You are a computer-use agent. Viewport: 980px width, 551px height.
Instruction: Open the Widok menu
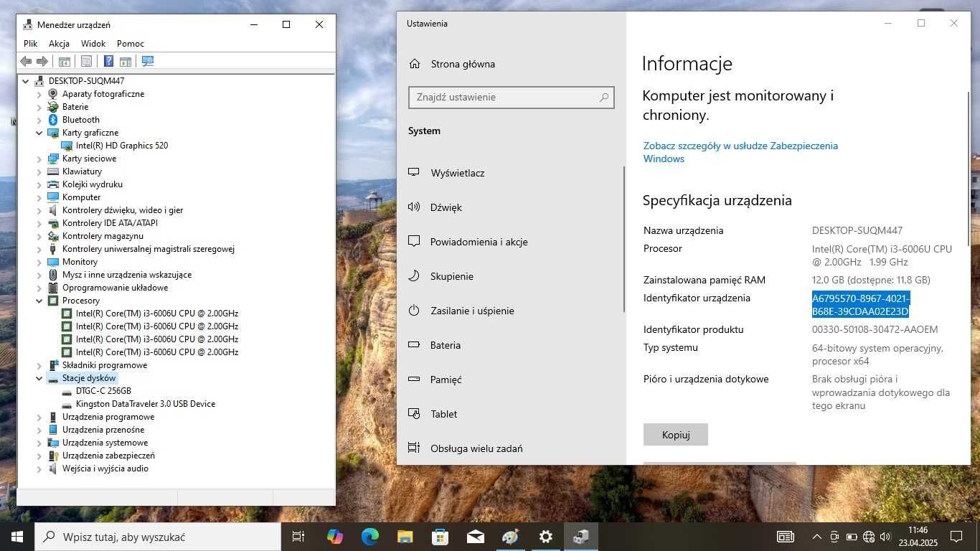point(93,44)
